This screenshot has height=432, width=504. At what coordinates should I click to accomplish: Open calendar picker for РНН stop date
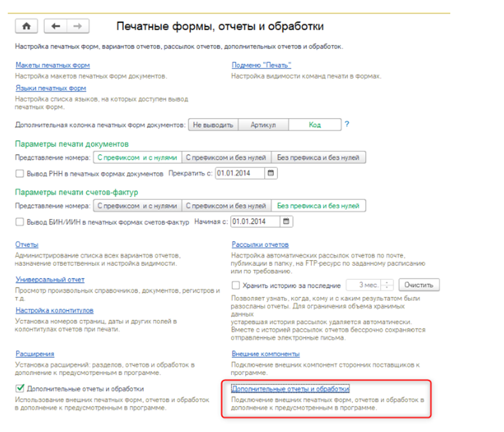[x=270, y=173]
